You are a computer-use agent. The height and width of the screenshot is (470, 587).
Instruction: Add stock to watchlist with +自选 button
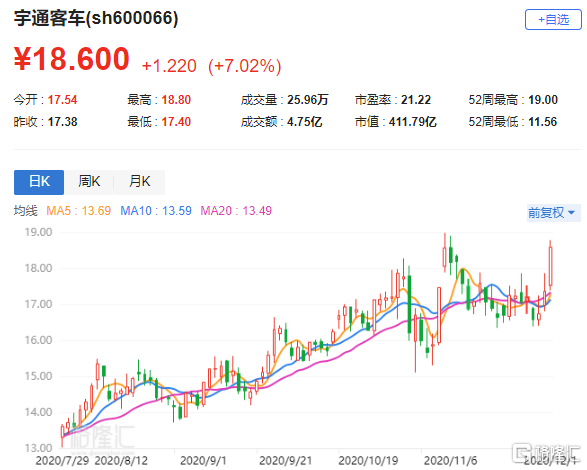pos(553,19)
